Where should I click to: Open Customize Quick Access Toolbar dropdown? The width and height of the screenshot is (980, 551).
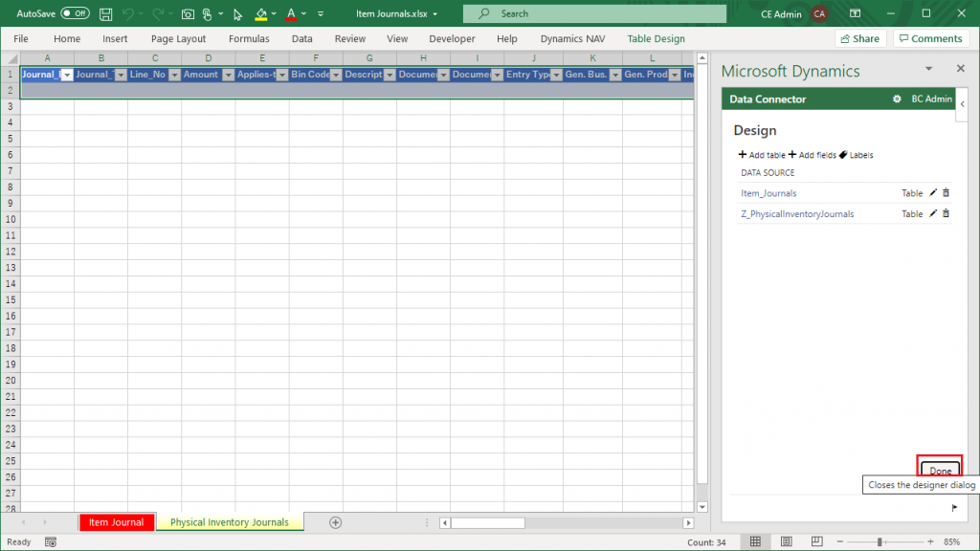[x=321, y=13]
